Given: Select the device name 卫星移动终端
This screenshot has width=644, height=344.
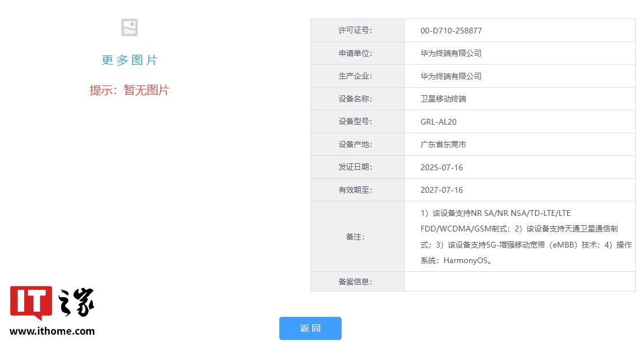Looking at the screenshot, I should click(443, 99).
